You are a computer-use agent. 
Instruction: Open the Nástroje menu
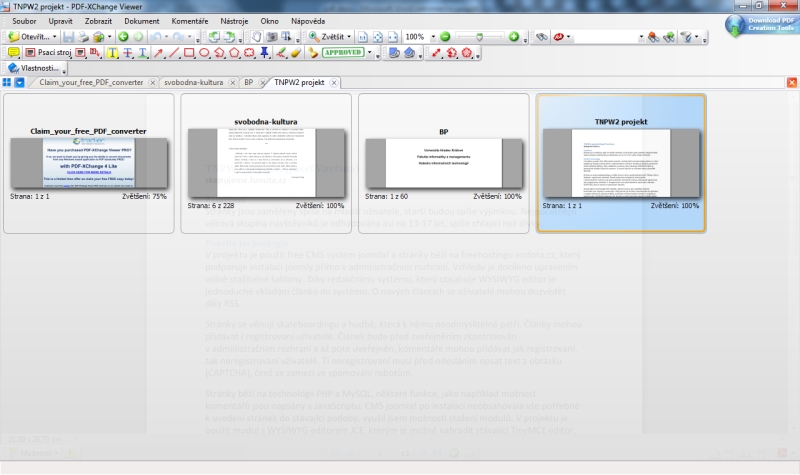coord(234,21)
